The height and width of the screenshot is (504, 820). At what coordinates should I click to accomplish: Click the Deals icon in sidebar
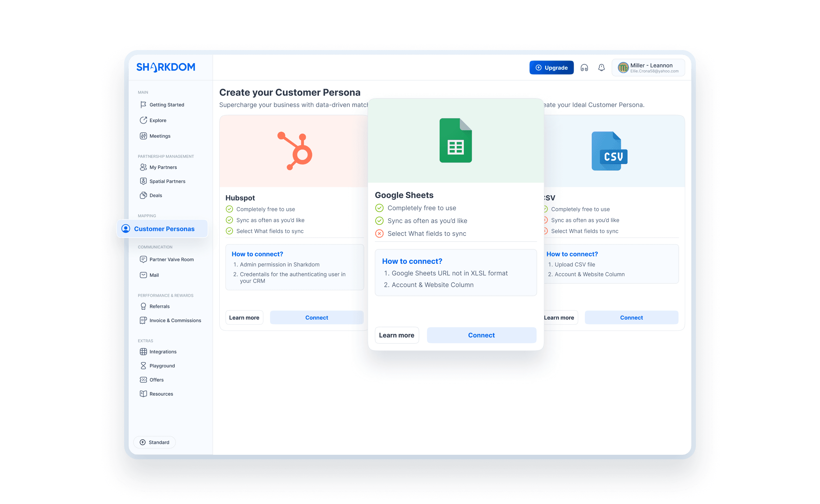tap(143, 195)
